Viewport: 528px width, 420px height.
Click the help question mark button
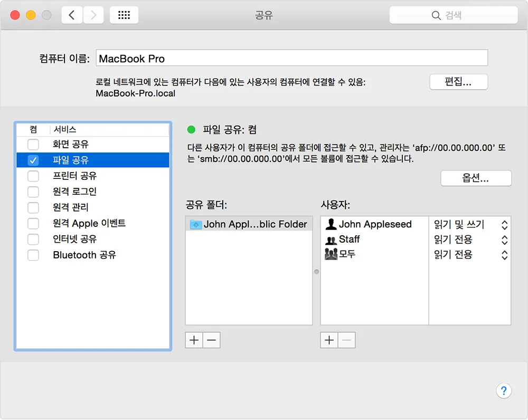(504, 390)
